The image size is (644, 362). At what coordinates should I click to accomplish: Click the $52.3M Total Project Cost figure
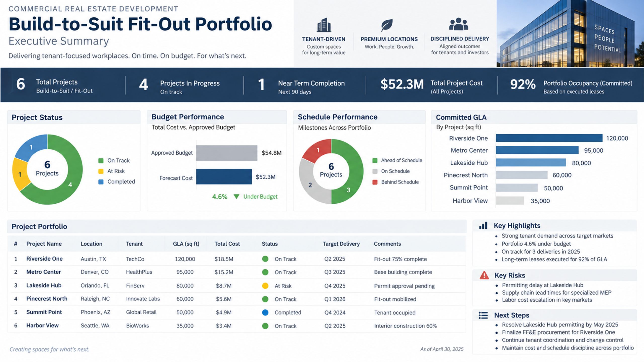[x=402, y=84]
